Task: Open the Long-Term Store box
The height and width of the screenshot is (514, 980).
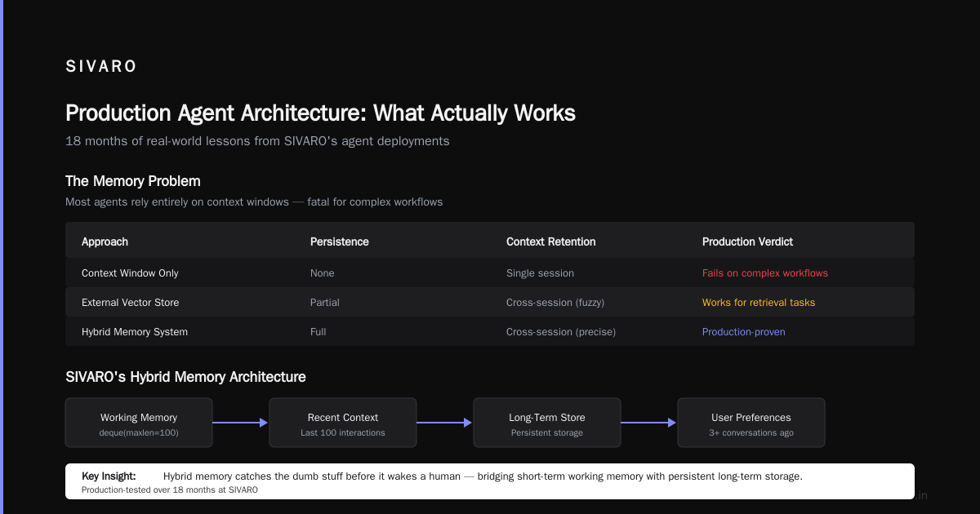Action: (x=547, y=423)
